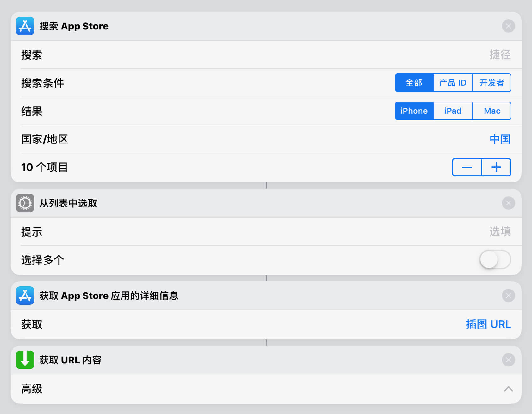Image resolution: width=532 pixels, height=414 pixels.
Task: Select 产品 ID search condition
Action: click(x=453, y=83)
